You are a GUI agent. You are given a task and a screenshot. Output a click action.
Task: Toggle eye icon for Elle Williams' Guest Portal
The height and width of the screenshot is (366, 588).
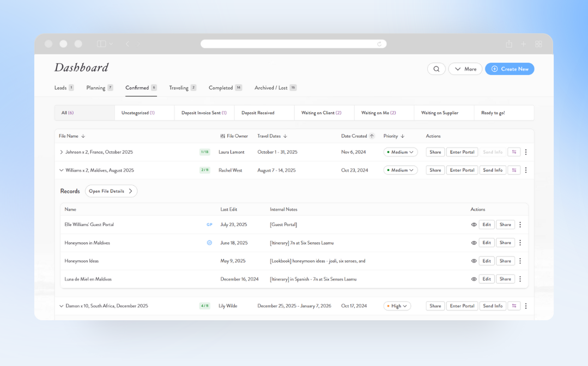click(474, 225)
